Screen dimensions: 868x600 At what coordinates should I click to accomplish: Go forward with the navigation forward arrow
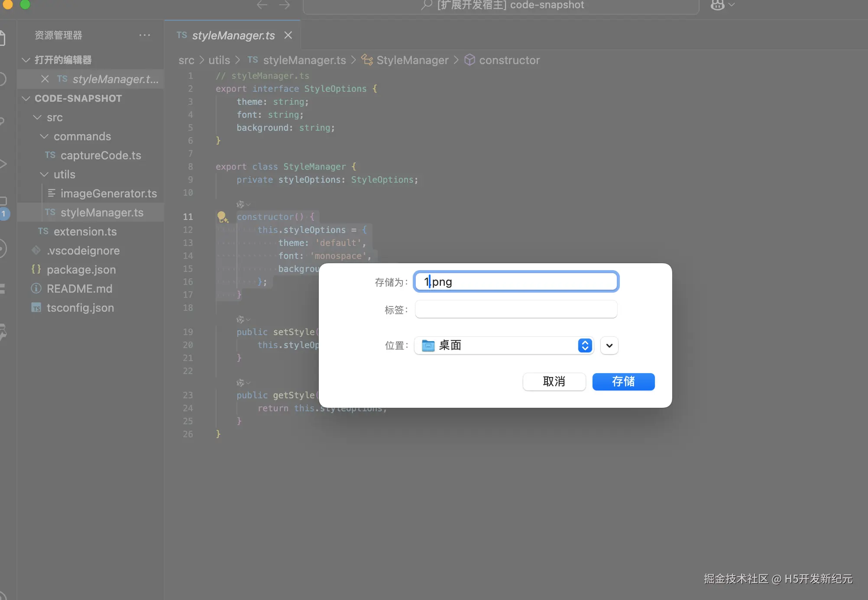point(285,5)
